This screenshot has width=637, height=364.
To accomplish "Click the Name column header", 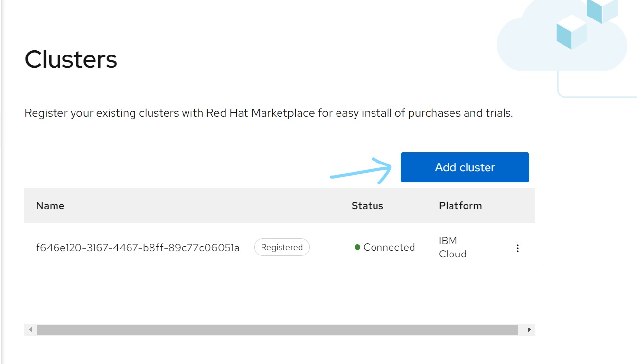I will click(50, 206).
